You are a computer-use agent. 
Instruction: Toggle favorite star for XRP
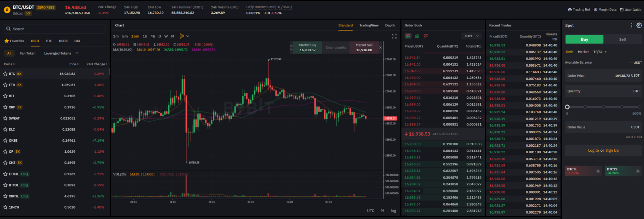pos(5,107)
